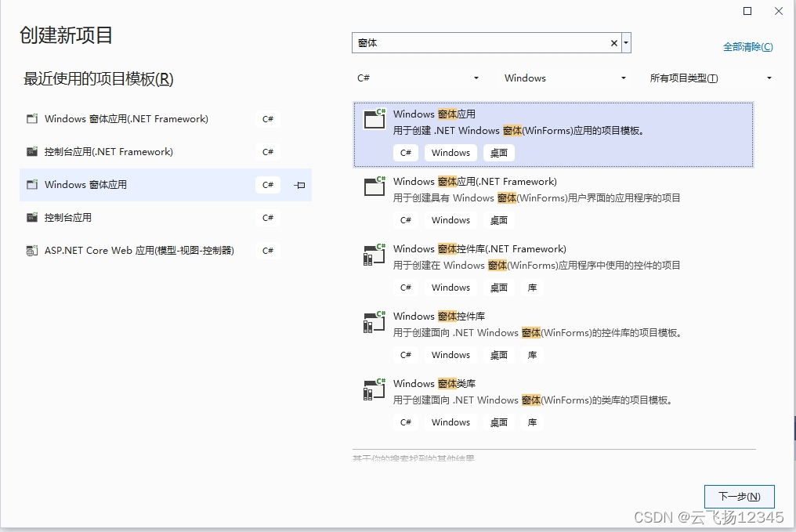This screenshot has width=796, height=532.
Task: Click the icon of recent Windows 窗体应用 entry
Action: coord(32,185)
